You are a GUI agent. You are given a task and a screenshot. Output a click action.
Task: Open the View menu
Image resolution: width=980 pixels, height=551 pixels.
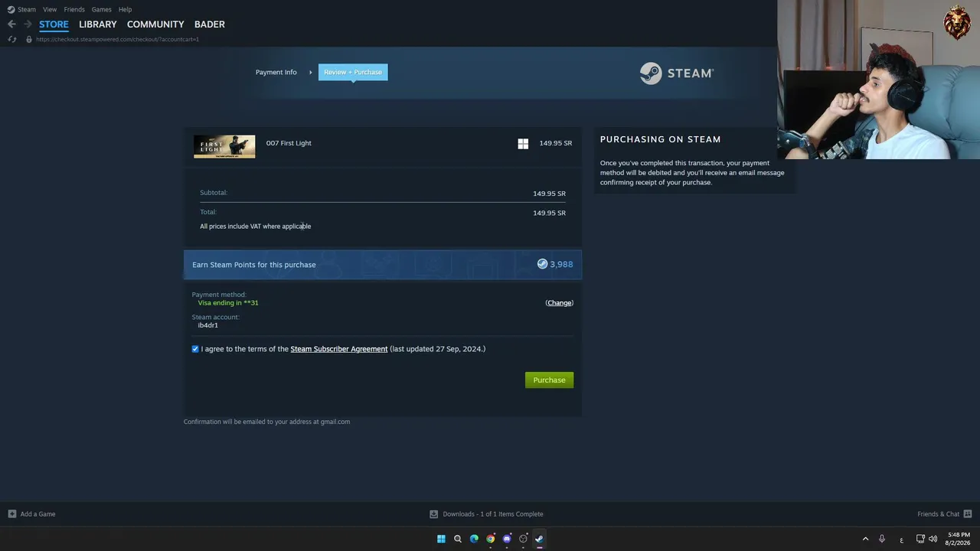coord(50,9)
